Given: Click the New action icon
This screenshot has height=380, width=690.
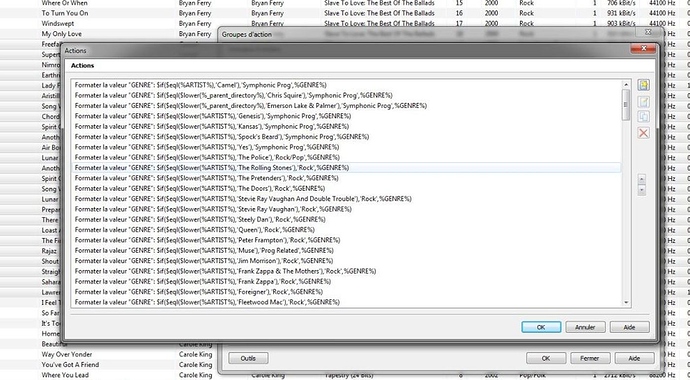Looking at the screenshot, I should tap(643, 85).
